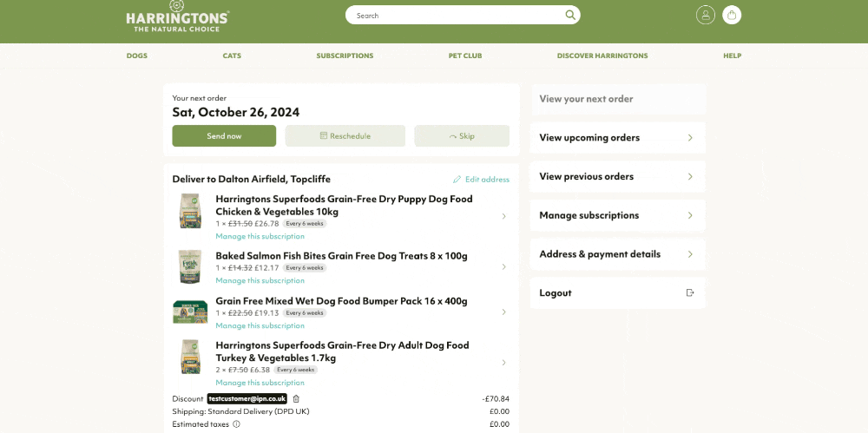Click the Edit address link

coord(481,180)
